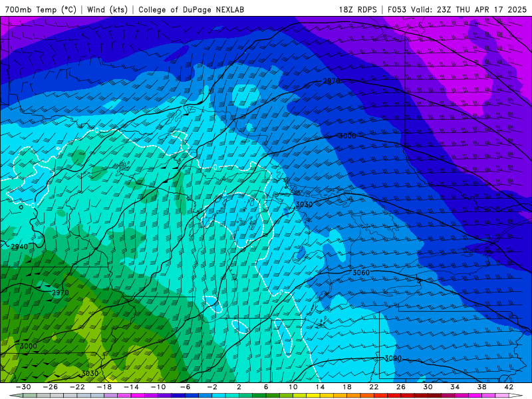532x399 pixels.
Task: Select the '18Z RDPS' model run label
Action: click(358, 9)
